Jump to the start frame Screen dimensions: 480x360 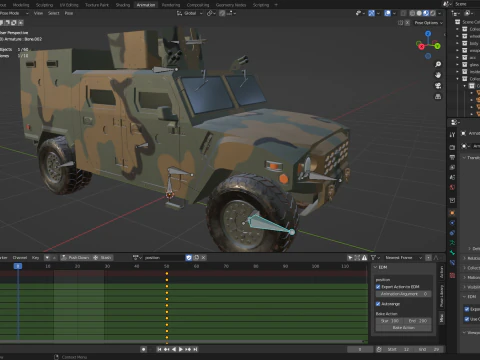click(x=159, y=349)
